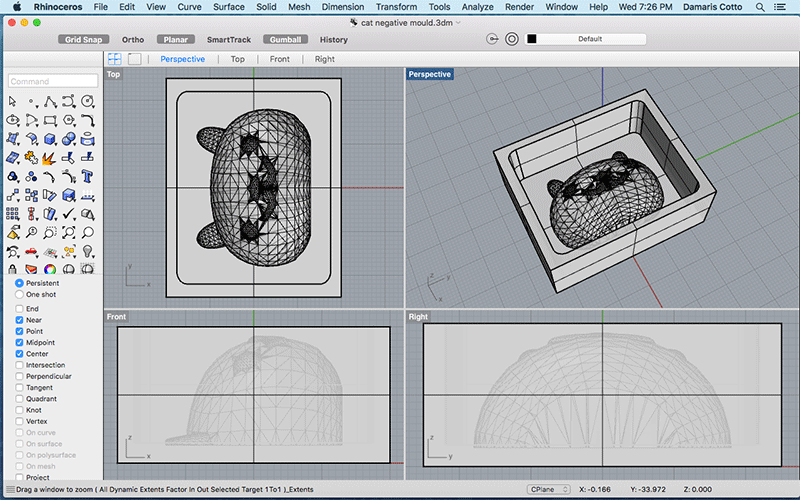Enable SmartTrack
Viewport: 800px width, 500px height.
coord(229,39)
